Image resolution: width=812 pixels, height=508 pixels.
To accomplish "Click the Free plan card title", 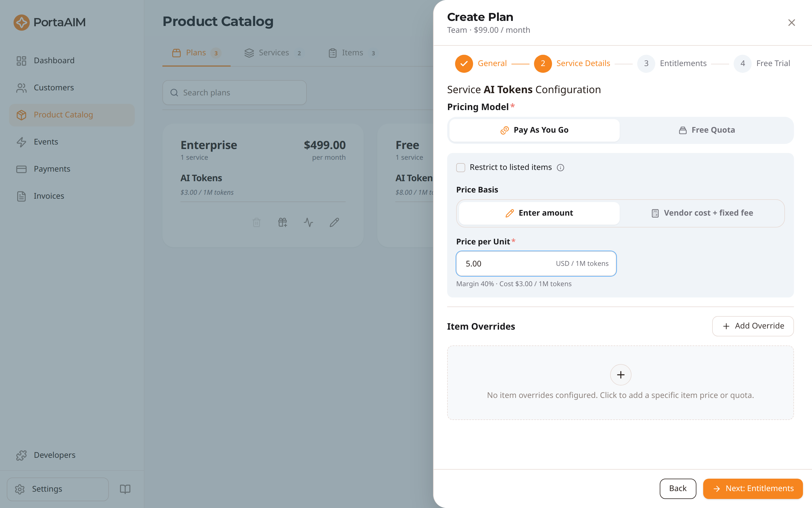I will [407, 145].
